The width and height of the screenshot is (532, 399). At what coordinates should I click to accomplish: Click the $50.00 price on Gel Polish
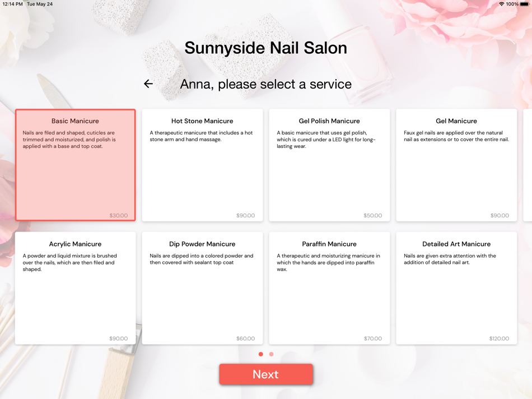pyautogui.click(x=372, y=216)
